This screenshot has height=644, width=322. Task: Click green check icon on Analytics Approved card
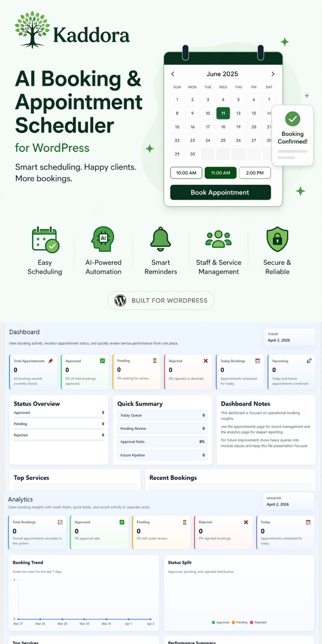coord(122,522)
